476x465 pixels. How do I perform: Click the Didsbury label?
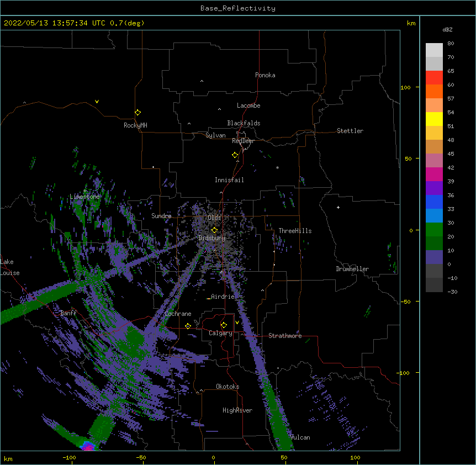[x=211, y=238]
